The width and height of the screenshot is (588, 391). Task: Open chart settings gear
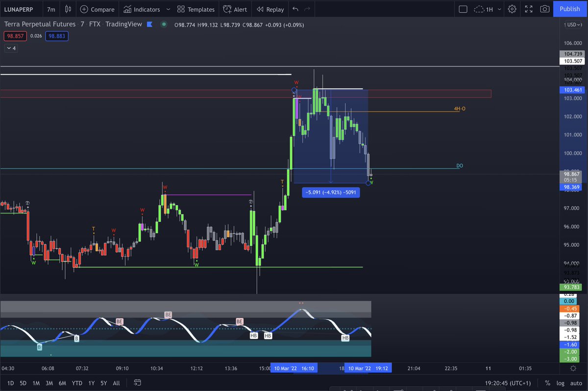pyautogui.click(x=512, y=9)
